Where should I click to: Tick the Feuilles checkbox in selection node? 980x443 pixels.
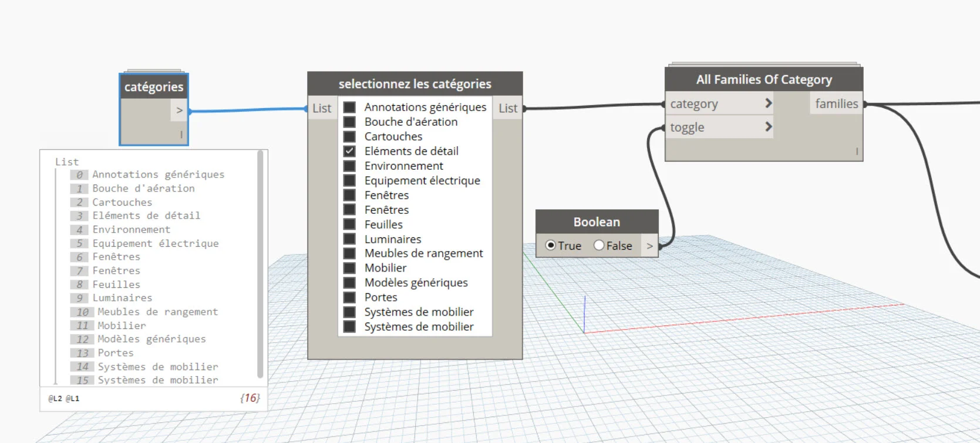pyautogui.click(x=349, y=224)
